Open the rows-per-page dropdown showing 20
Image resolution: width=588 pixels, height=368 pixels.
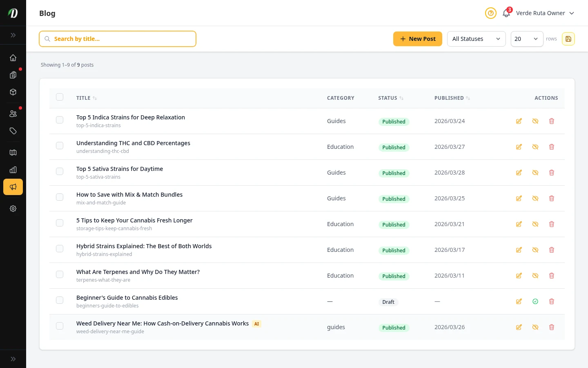527,39
